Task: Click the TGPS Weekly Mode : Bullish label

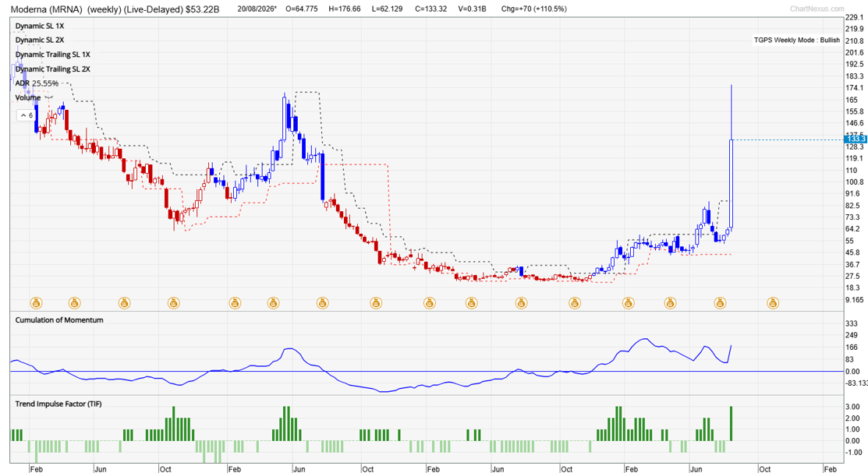Action: [x=796, y=40]
